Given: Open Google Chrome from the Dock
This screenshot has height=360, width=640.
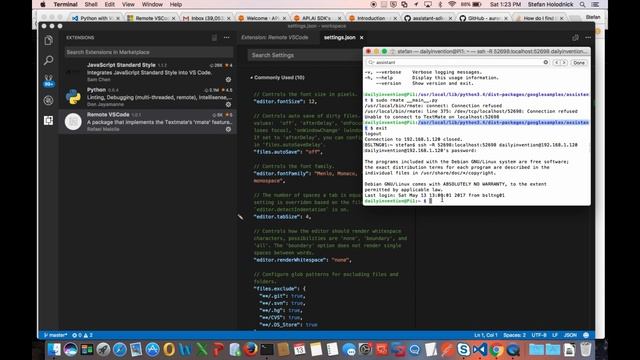Looking at the screenshot, I should 496,349.
